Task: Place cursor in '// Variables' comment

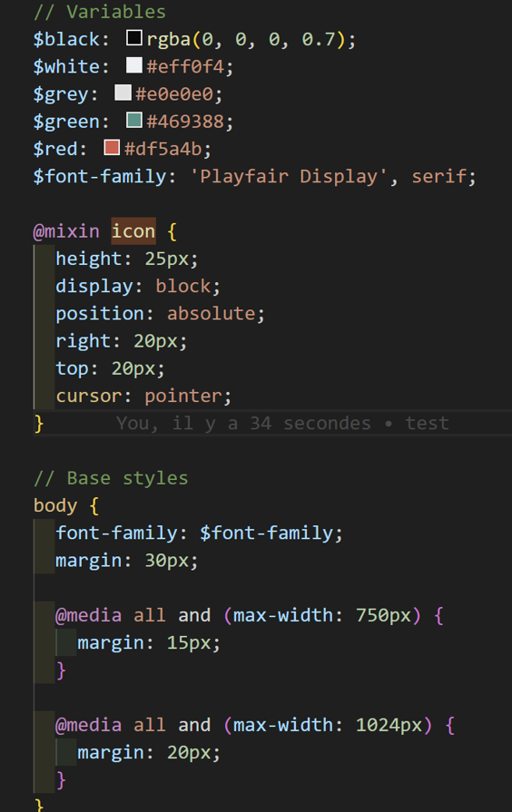Action: [100, 12]
